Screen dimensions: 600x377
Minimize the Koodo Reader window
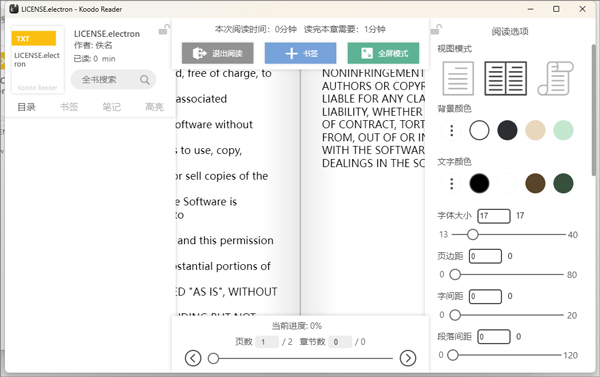click(530, 9)
